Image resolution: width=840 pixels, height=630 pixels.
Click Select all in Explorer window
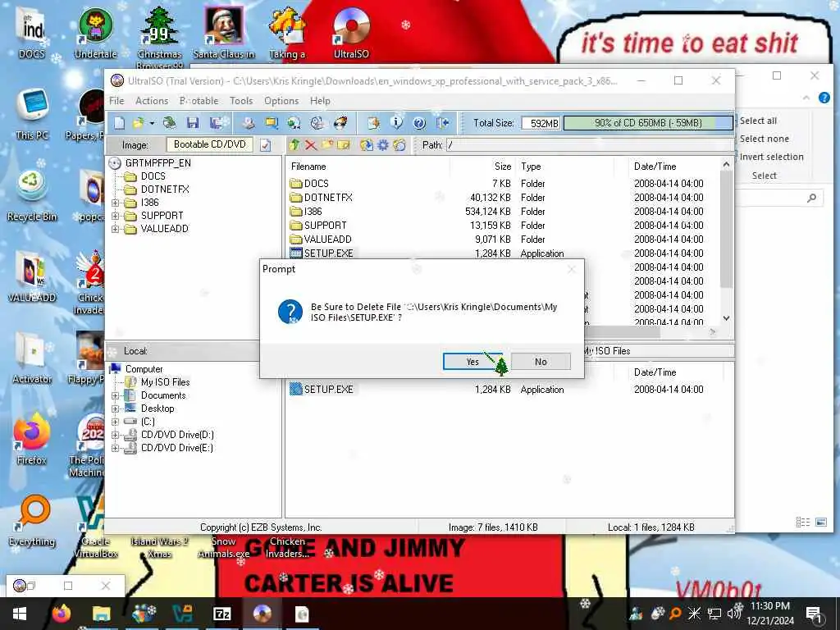tap(758, 121)
